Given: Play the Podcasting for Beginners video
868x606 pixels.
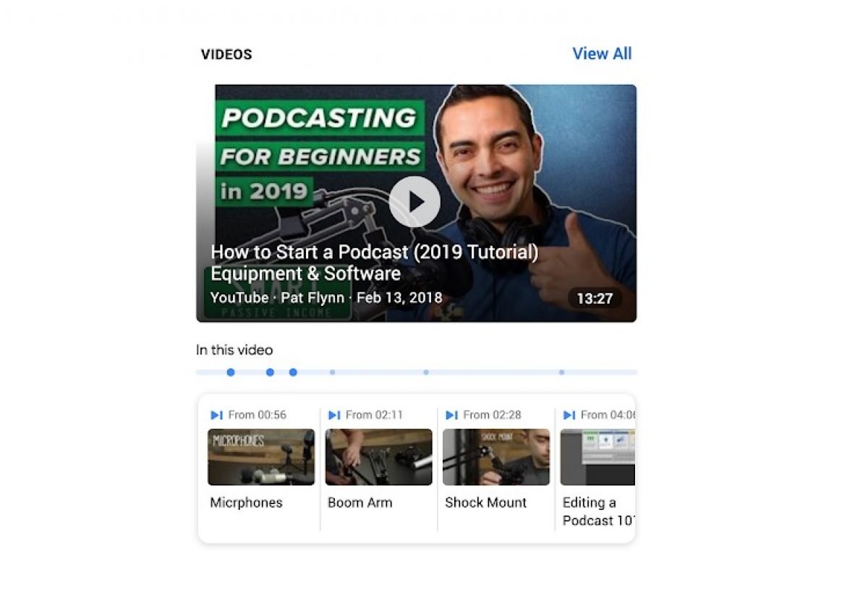Looking at the screenshot, I should point(414,202).
